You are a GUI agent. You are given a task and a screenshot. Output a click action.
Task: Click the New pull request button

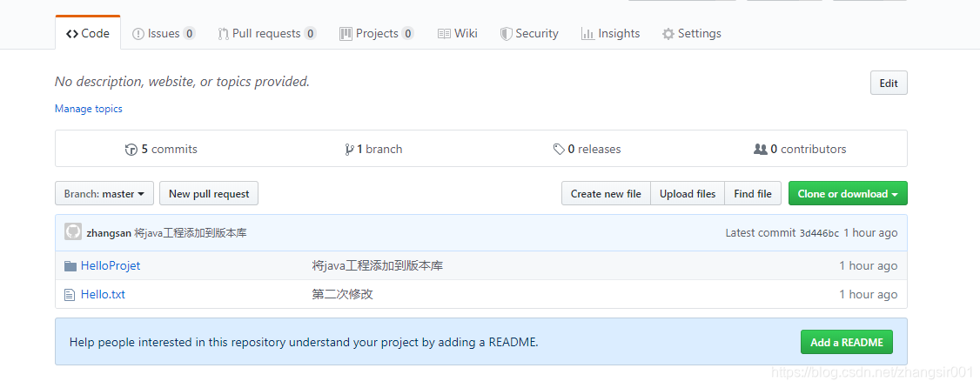[x=209, y=194]
